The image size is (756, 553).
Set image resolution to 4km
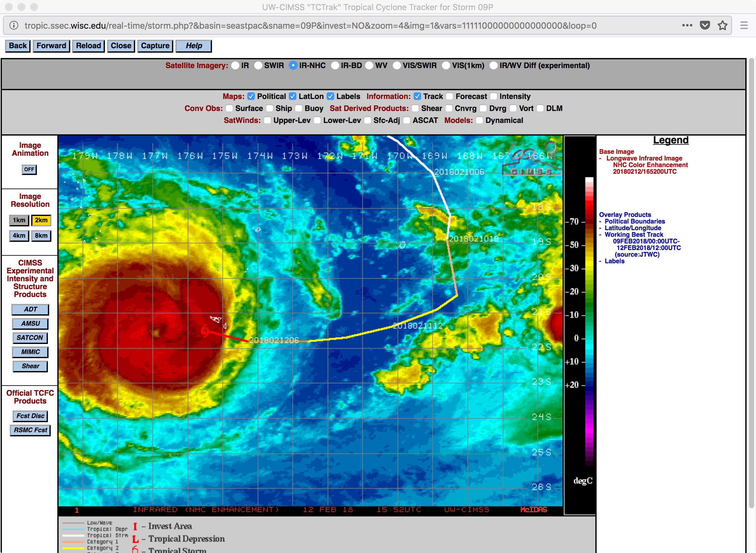(x=19, y=236)
